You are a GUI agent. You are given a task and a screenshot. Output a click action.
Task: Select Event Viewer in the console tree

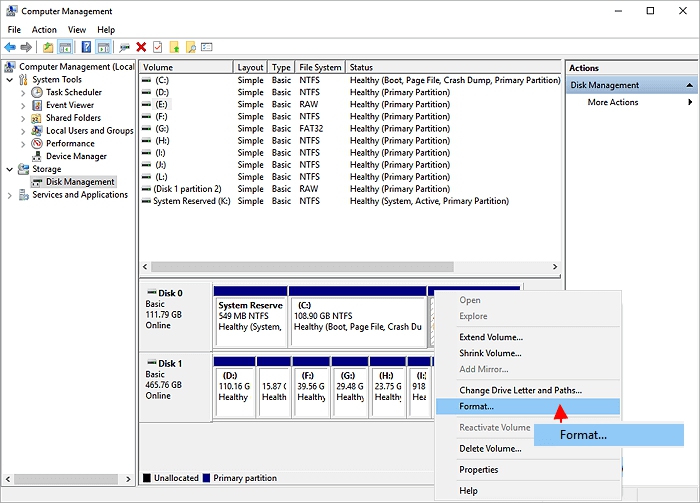click(x=69, y=105)
